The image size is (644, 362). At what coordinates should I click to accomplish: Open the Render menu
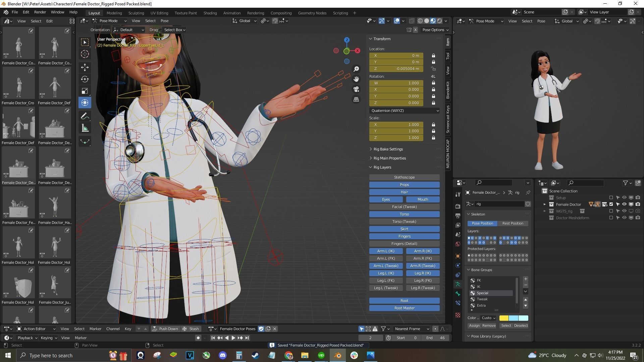(x=40, y=12)
